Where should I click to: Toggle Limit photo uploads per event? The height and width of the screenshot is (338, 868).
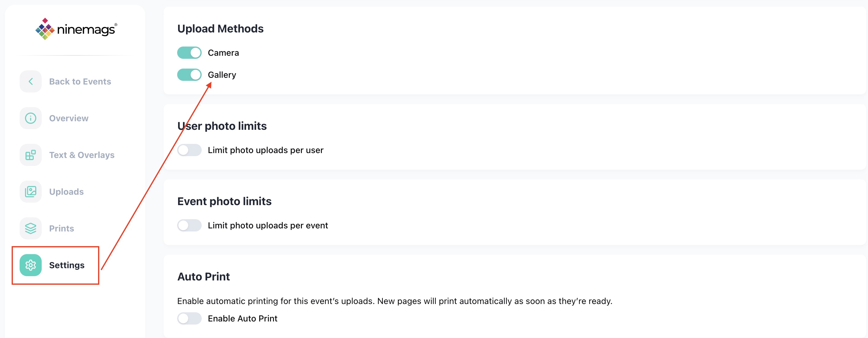[189, 225]
